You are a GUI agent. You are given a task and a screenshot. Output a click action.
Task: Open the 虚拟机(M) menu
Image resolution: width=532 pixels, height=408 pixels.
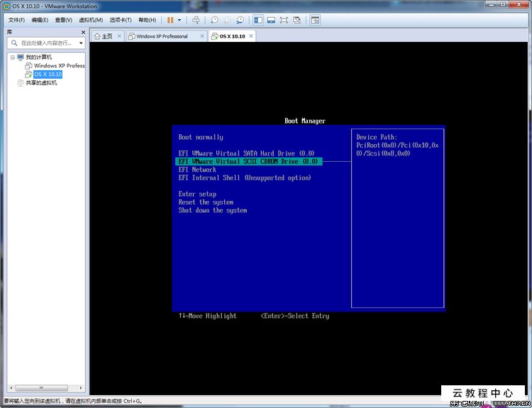[x=91, y=20]
